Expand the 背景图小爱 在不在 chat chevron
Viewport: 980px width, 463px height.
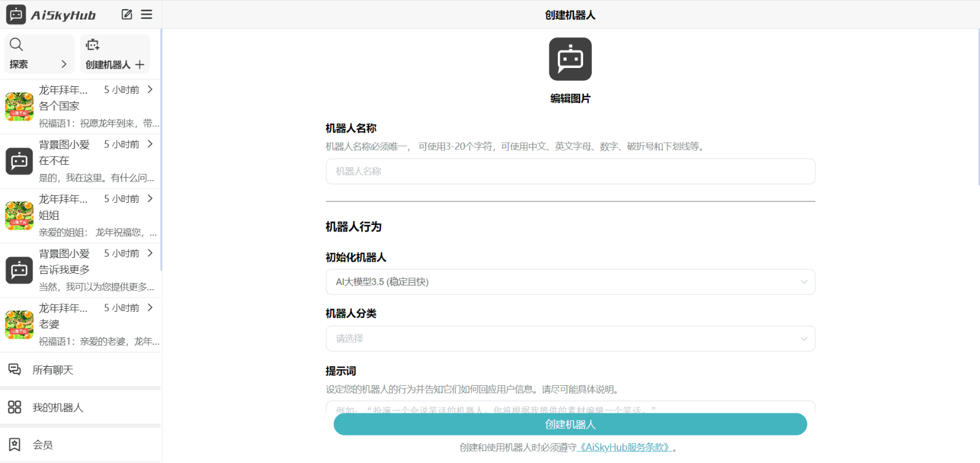150,145
